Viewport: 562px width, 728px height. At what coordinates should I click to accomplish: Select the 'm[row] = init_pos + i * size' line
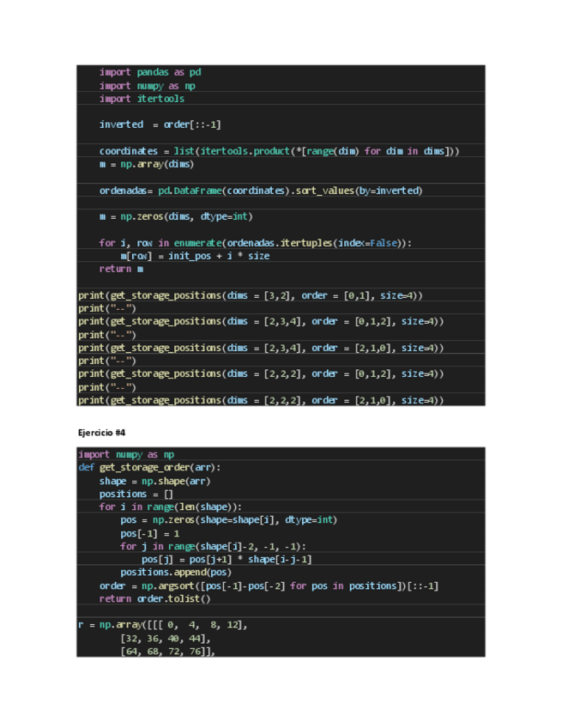tap(195, 256)
